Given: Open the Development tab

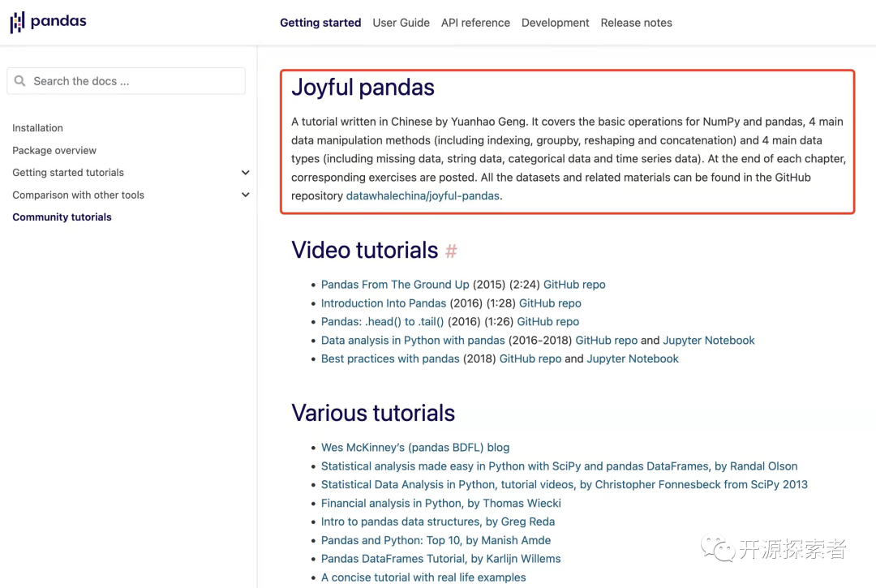Looking at the screenshot, I should click(556, 23).
